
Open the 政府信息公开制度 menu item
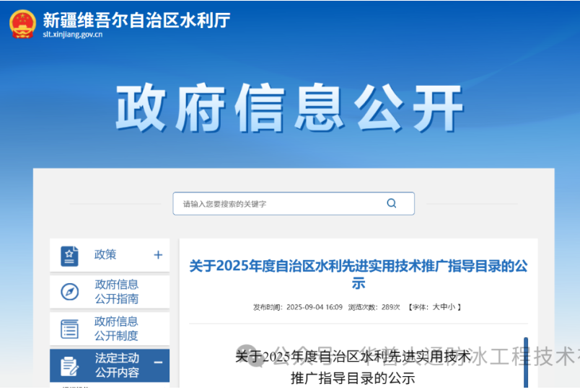(116, 329)
